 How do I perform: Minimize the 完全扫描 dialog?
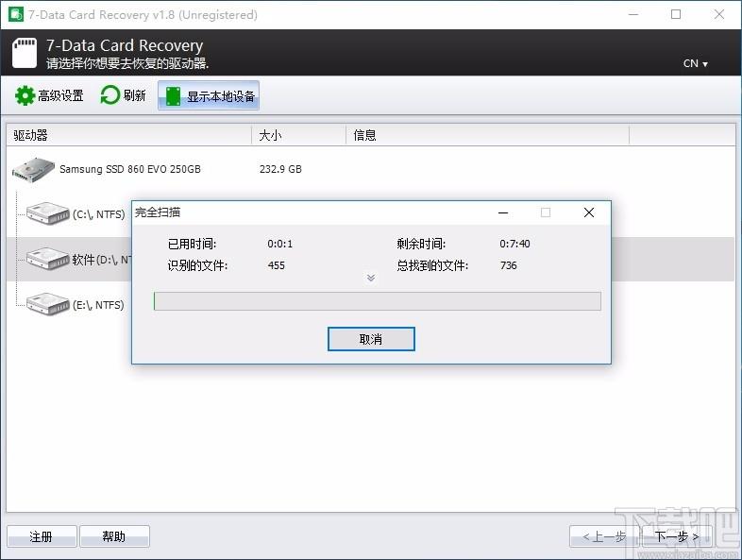503,212
